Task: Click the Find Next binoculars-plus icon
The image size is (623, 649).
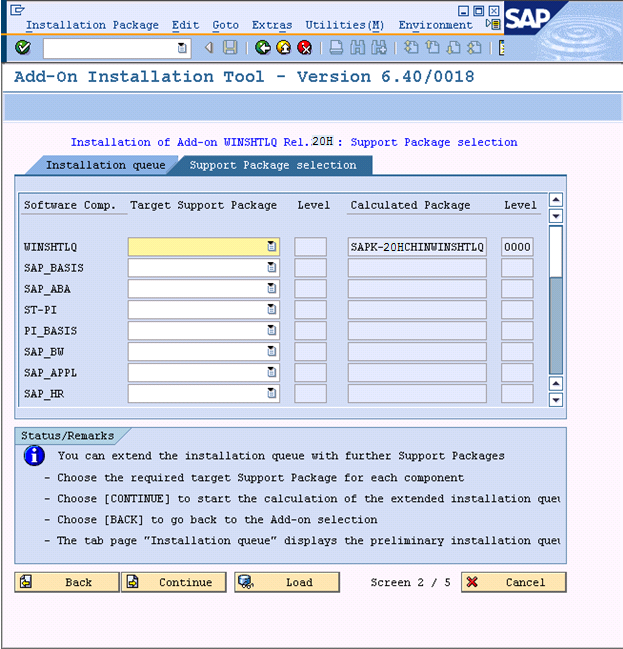Action: [x=379, y=48]
